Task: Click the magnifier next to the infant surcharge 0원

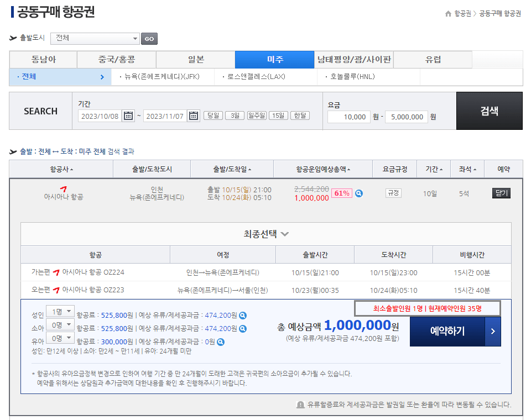Action: 220,341
